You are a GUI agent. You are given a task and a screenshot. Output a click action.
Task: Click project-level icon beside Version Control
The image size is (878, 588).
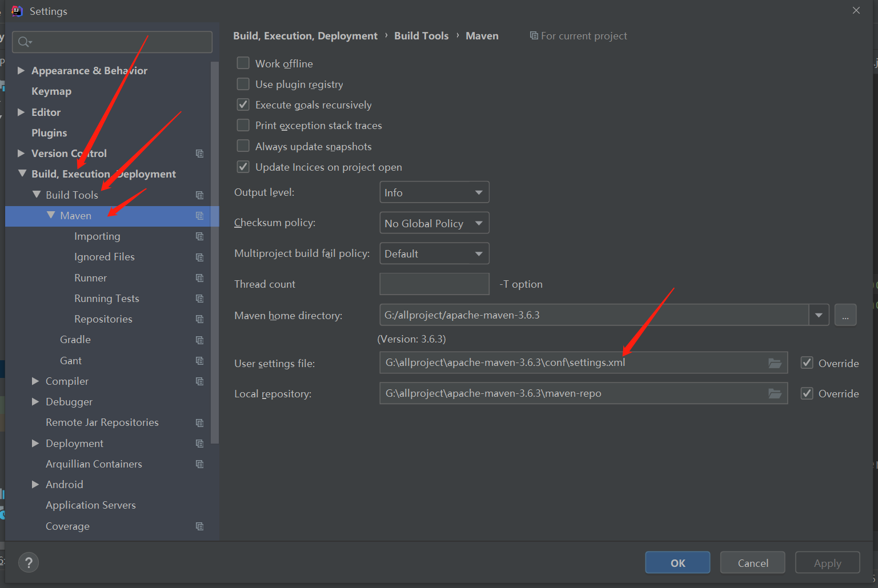pyautogui.click(x=199, y=153)
